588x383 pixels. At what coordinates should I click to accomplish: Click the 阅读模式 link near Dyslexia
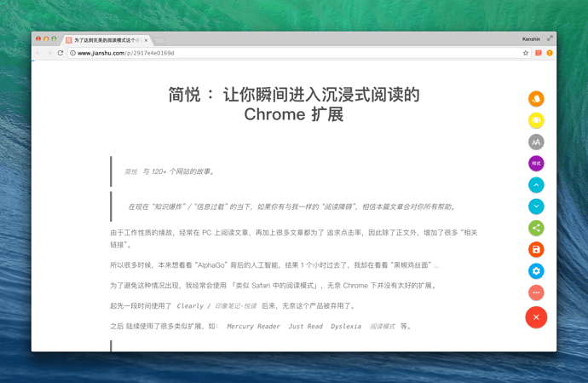pos(383,327)
